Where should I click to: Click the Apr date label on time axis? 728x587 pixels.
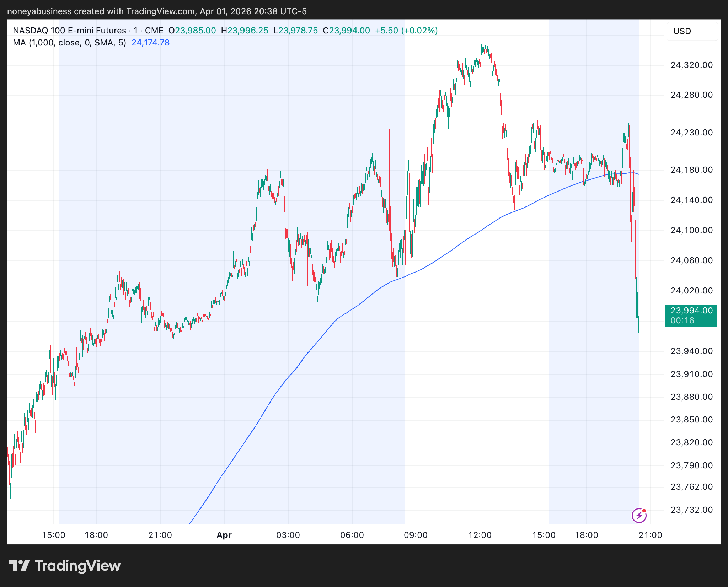pyautogui.click(x=224, y=535)
